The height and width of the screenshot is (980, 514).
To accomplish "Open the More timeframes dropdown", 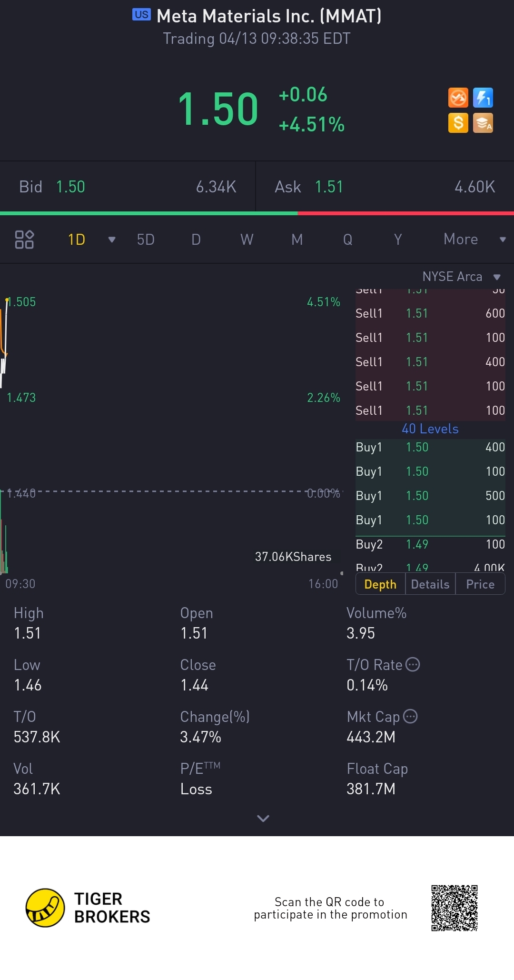I will tap(474, 239).
